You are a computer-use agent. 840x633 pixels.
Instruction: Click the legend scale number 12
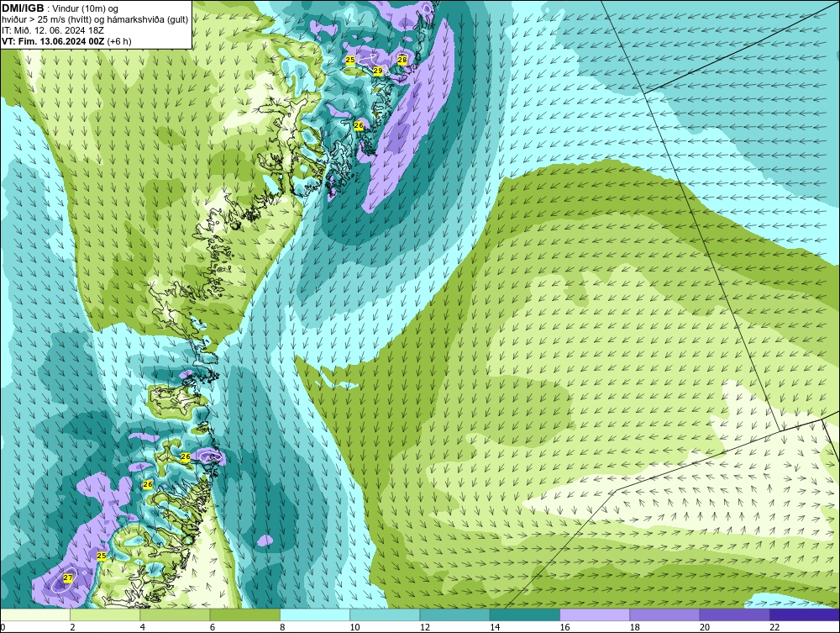pos(424,627)
